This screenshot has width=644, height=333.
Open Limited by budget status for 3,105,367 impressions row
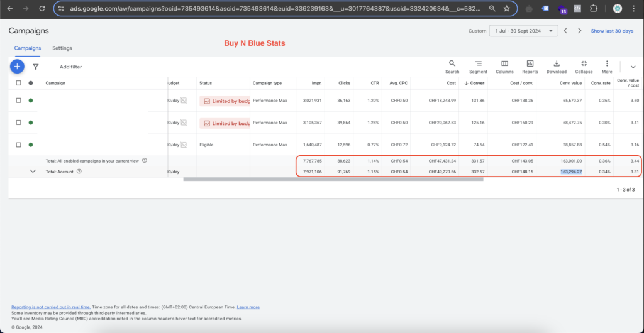click(x=225, y=123)
